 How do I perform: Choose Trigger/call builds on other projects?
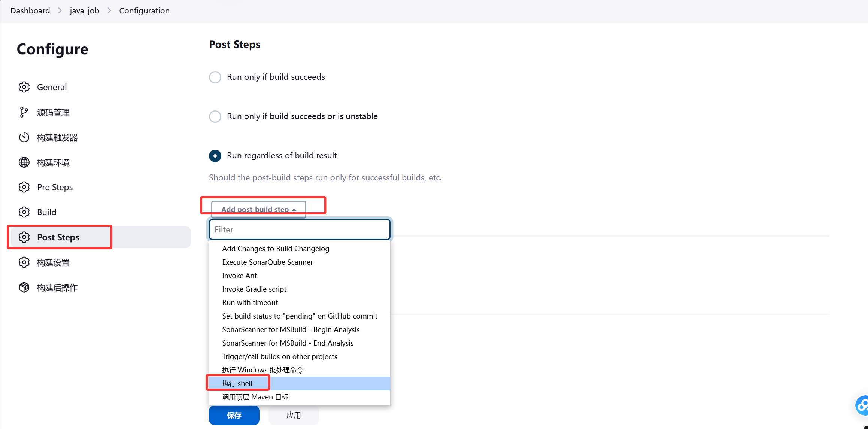pos(300,356)
